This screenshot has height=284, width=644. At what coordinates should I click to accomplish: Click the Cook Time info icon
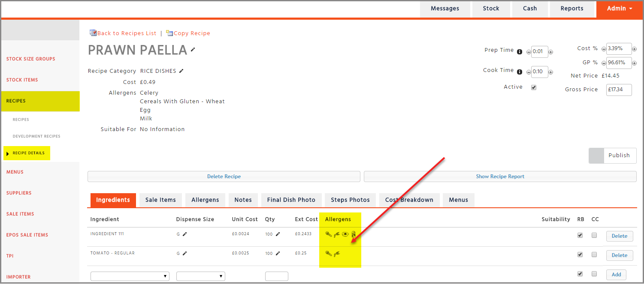coord(520,72)
